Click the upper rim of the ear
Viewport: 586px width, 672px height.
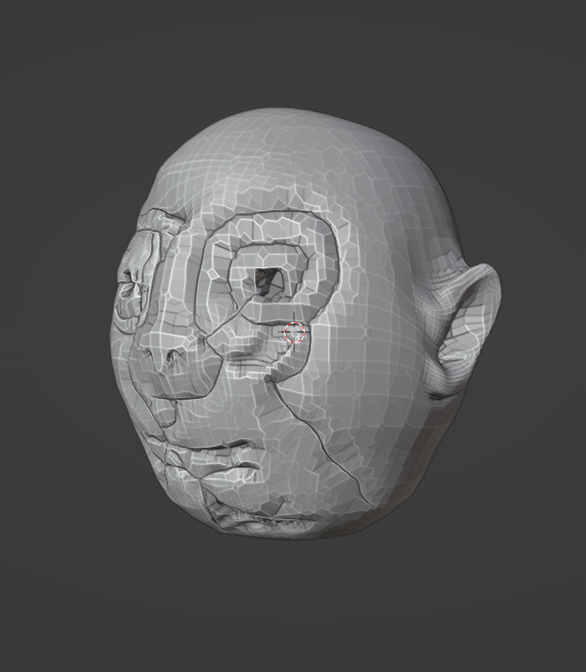click(487, 274)
